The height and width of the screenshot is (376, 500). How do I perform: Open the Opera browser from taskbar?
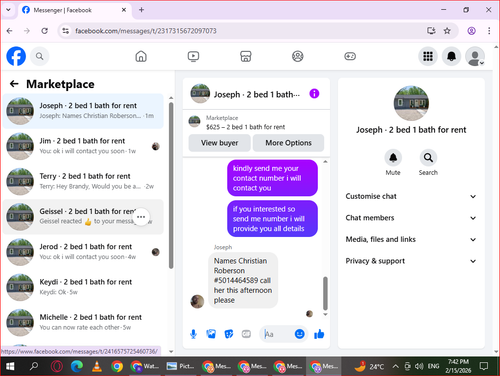(x=57, y=366)
